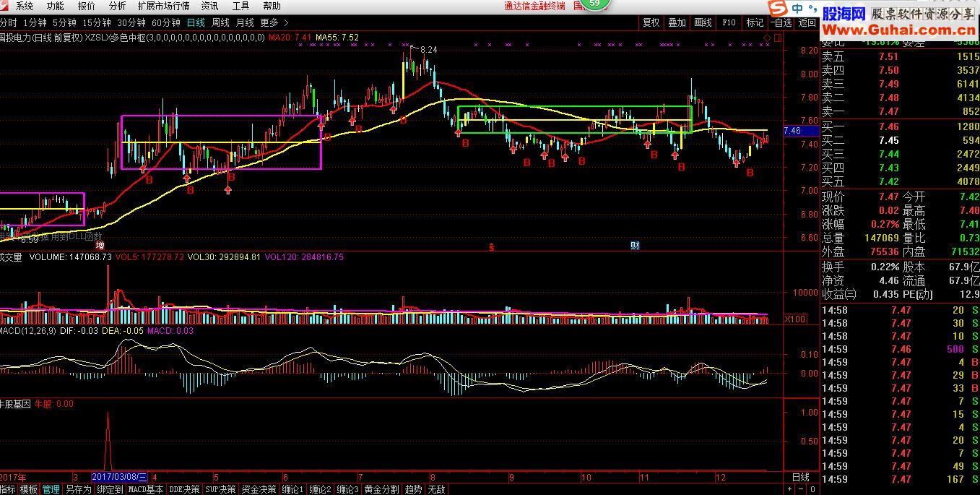Expand the 更多 periods list
This screenshot has height=495, width=980.
point(273,22)
